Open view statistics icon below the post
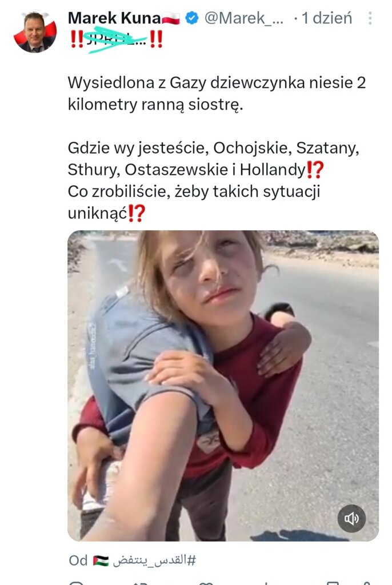 pos(266,583)
